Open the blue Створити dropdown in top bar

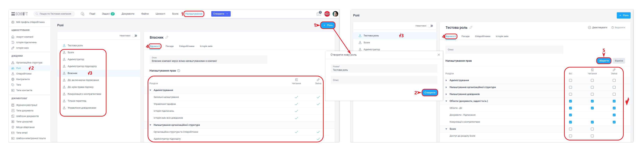pyautogui.click(x=221, y=14)
